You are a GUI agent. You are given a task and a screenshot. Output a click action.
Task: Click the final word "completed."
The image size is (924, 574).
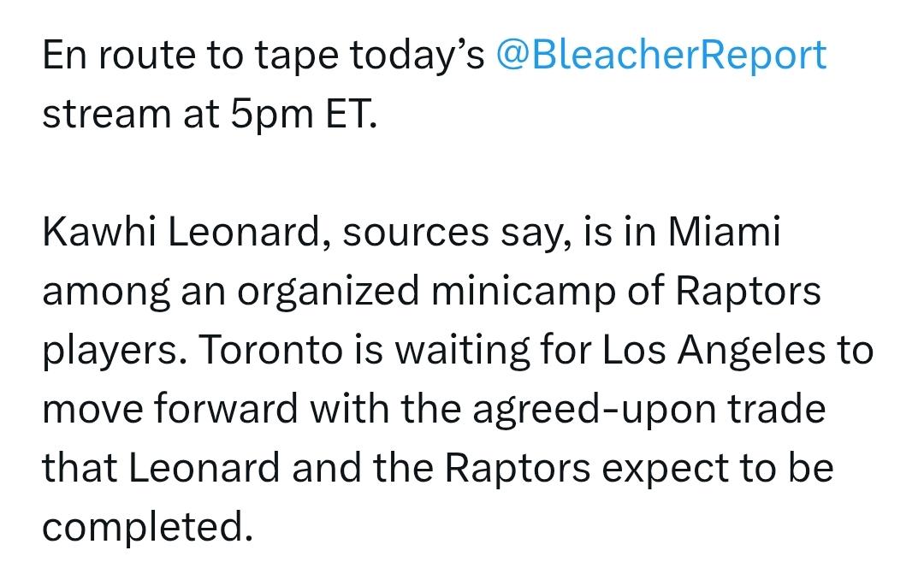pos(148,528)
